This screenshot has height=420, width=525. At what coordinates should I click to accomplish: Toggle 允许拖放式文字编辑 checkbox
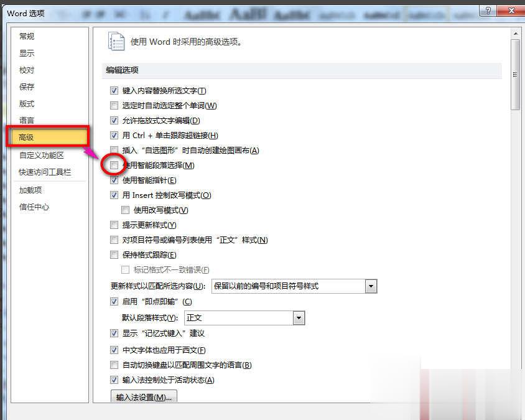(114, 120)
